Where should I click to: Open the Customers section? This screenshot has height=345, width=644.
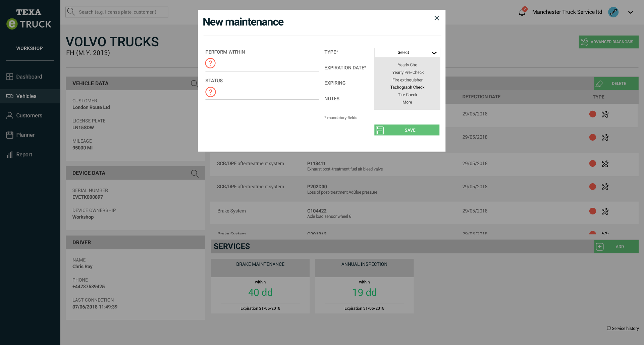(x=30, y=115)
